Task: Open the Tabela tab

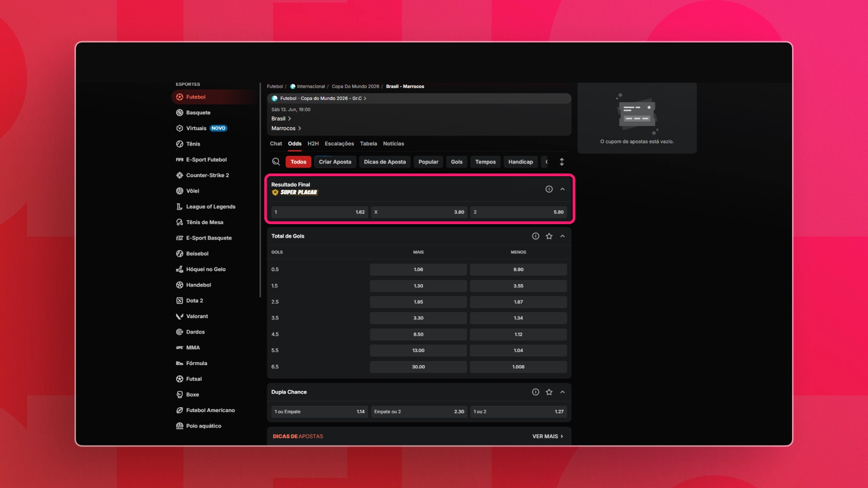Action: click(368, 144)
